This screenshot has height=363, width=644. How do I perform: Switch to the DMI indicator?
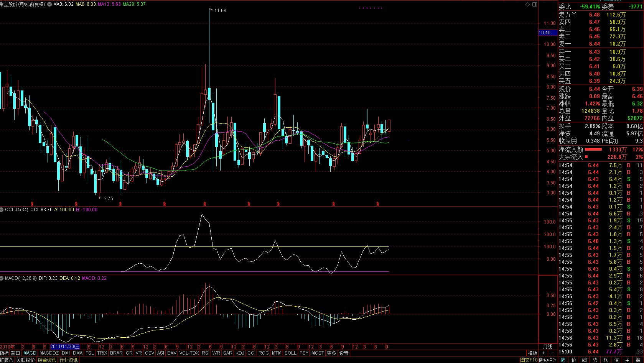click(x=66, y=353)
